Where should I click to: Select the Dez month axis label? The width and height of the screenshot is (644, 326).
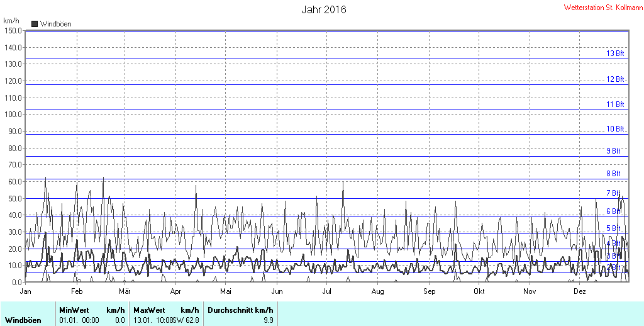(579, 291)
